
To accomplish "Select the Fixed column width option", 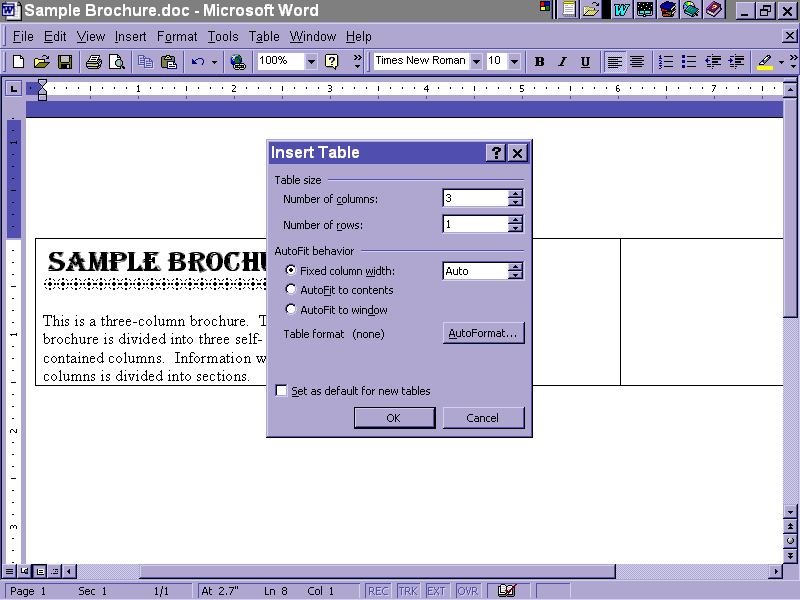I will [x=291, y=271].
